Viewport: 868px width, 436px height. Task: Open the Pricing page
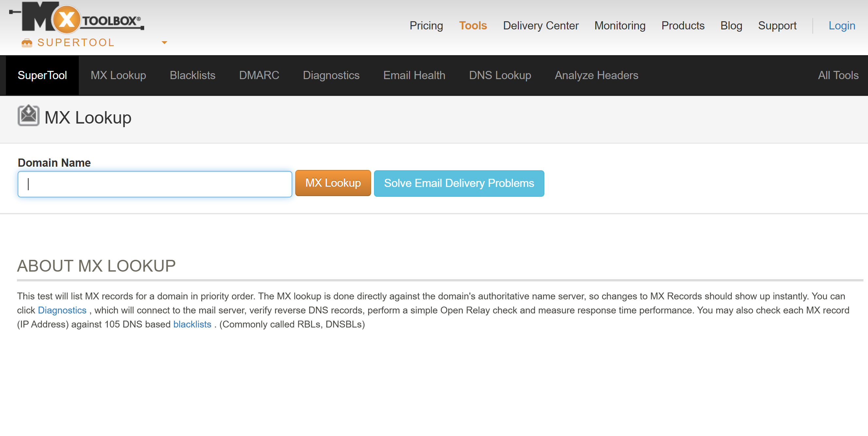point(426,25)
